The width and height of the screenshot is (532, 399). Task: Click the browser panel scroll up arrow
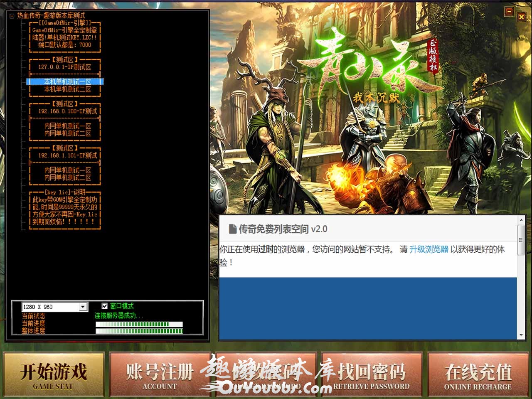pos(521,220)
